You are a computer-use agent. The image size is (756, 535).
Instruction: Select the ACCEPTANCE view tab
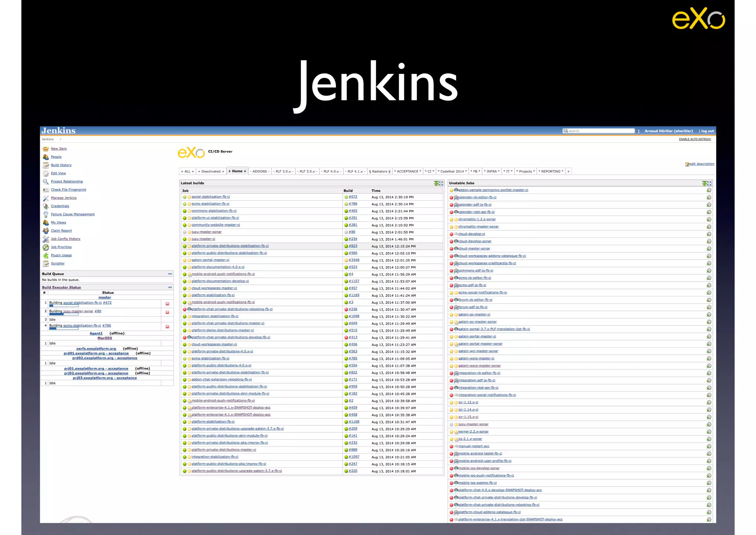pos(408,171)
